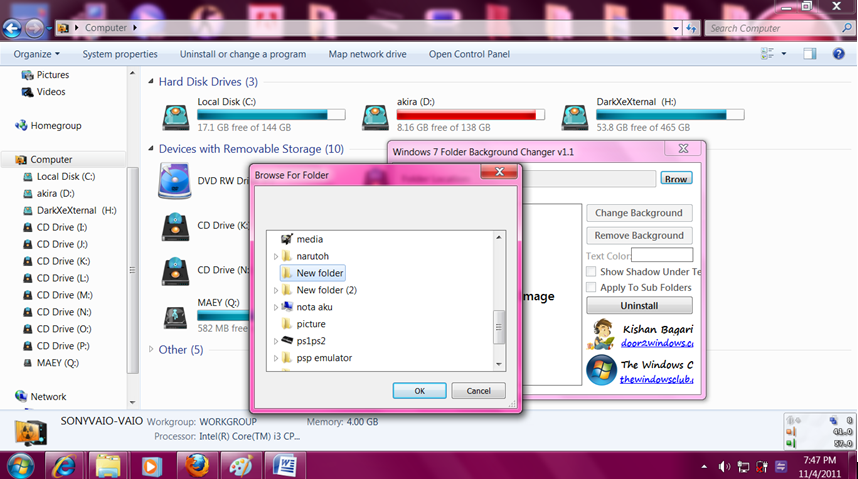Viewport: 858px width, 479px height.
Task: Open Paint from the taskbar
Action: 240,466
